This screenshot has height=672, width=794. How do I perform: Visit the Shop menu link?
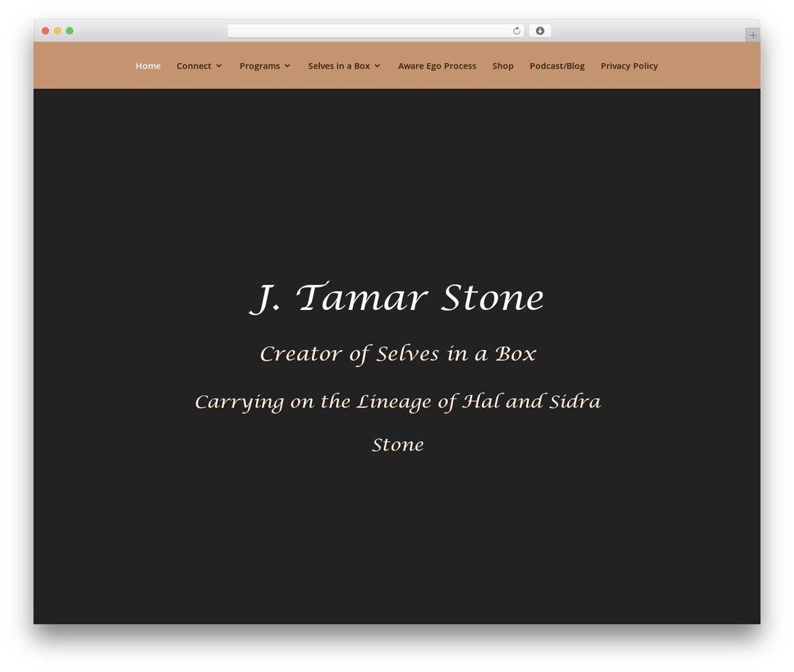(503, 66)
